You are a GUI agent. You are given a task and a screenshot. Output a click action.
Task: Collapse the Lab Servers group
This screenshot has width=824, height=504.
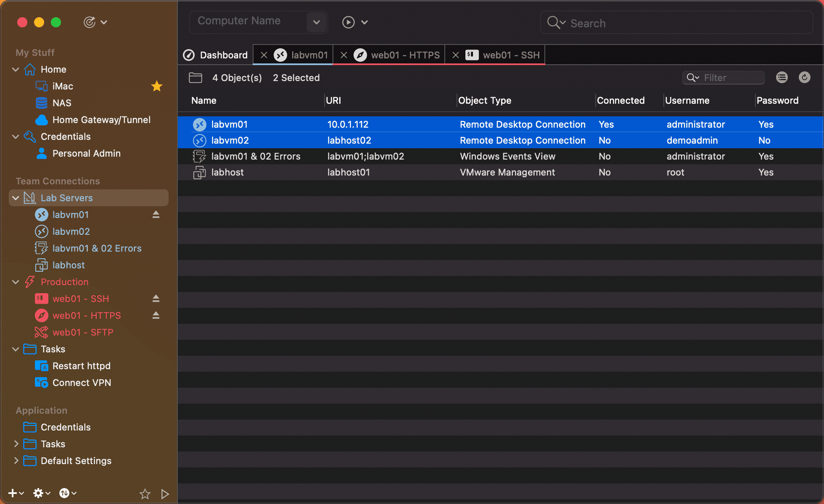pos(16,198)
